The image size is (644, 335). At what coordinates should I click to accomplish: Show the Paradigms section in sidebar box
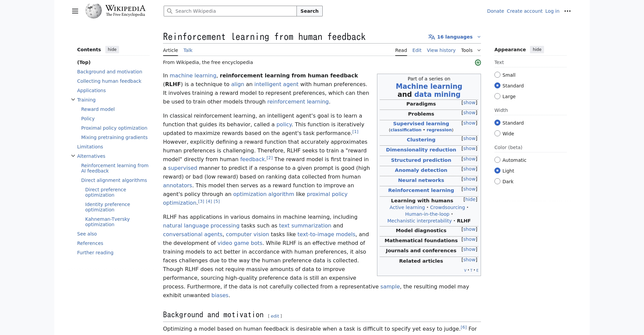(469, 103)
